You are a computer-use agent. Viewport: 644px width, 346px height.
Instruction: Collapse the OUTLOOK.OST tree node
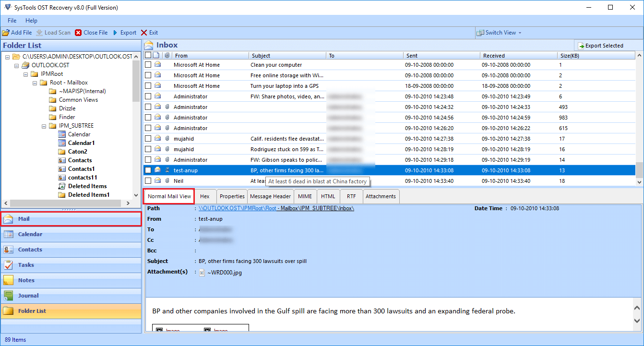click(x=16, y=65)
